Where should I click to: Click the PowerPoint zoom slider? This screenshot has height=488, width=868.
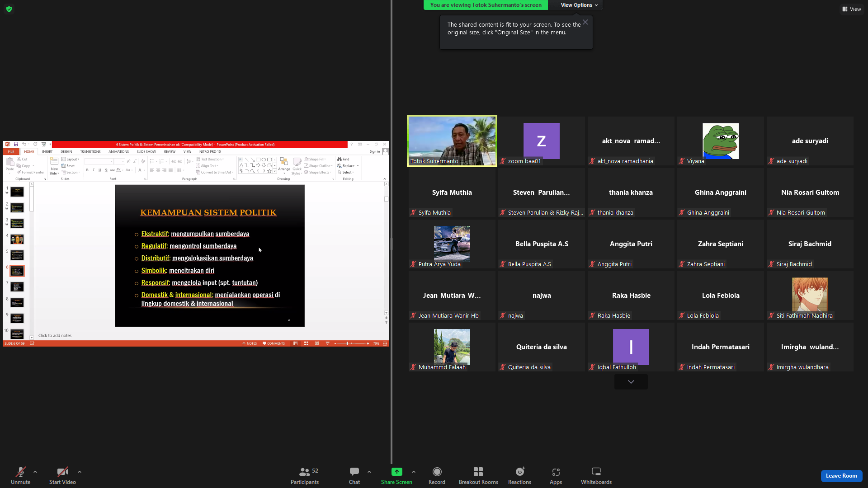[x=351, y=344]
